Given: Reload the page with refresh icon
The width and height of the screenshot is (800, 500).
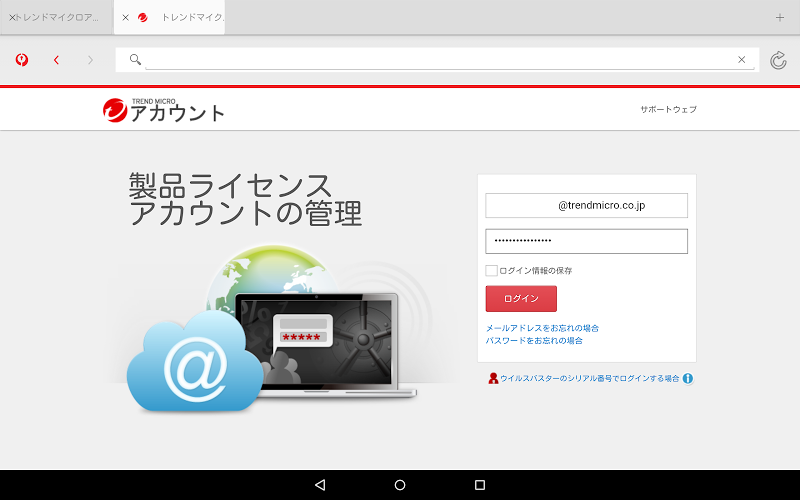Looking at the screenshot, I should [778, 60].
